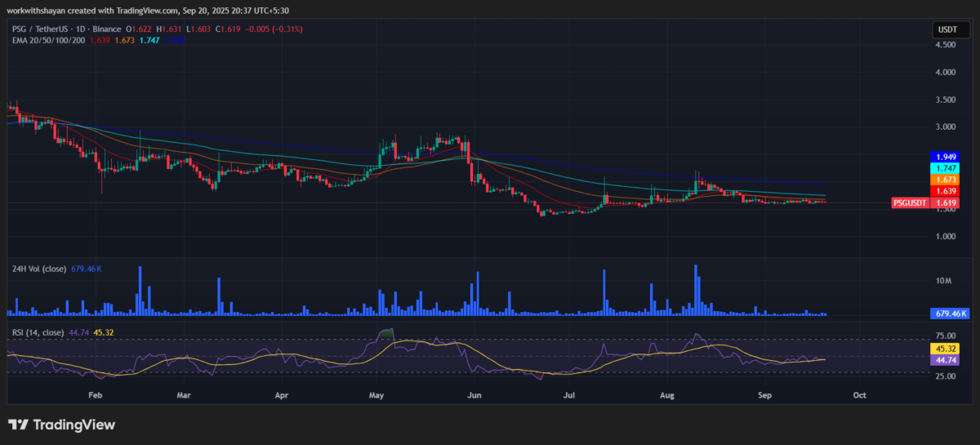Click the 45.32 RSI axis tag
Image resolution: width=980 pixels, height=445 pixels.
pyautogui.click(x=946, y=348)
